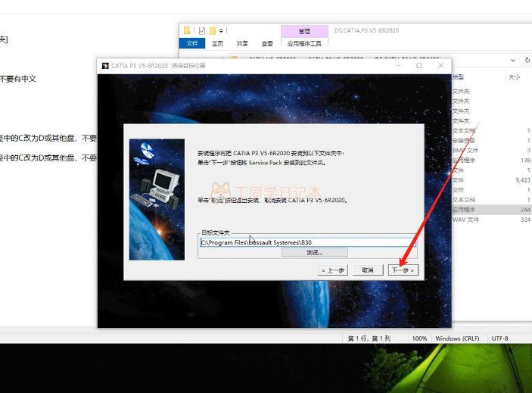This screenshot has height=393, width=532.
Task: Open the 共享 tab in File Explorer
Action: pos(242,43)
